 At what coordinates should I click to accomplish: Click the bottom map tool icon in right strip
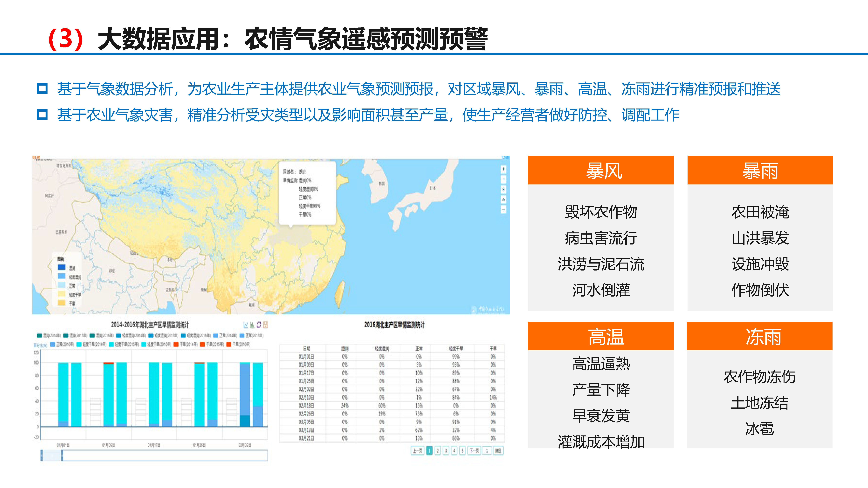(503, 210)
